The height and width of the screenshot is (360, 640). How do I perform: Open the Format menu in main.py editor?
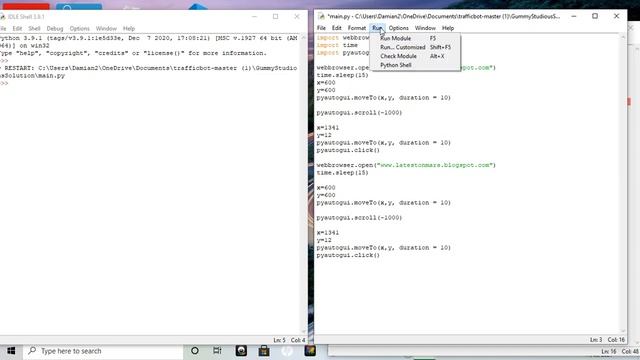pos(357,28)
